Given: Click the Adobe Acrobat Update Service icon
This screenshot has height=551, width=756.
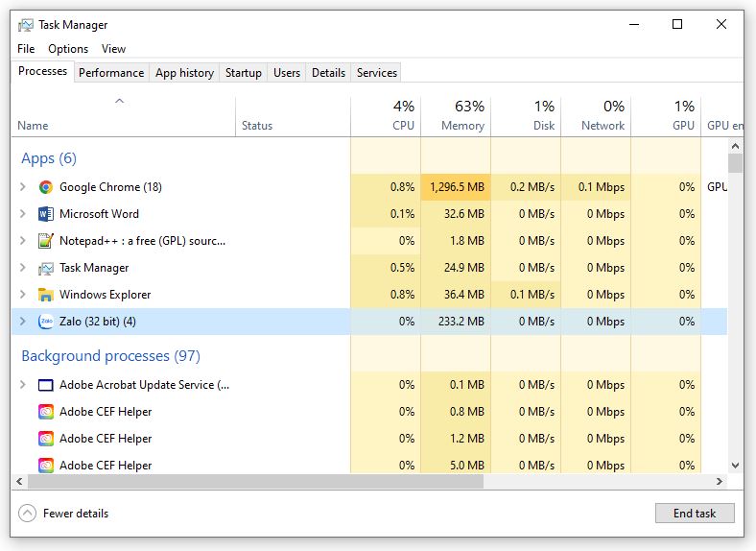Looking at the screenshot, I should point(45,385).
